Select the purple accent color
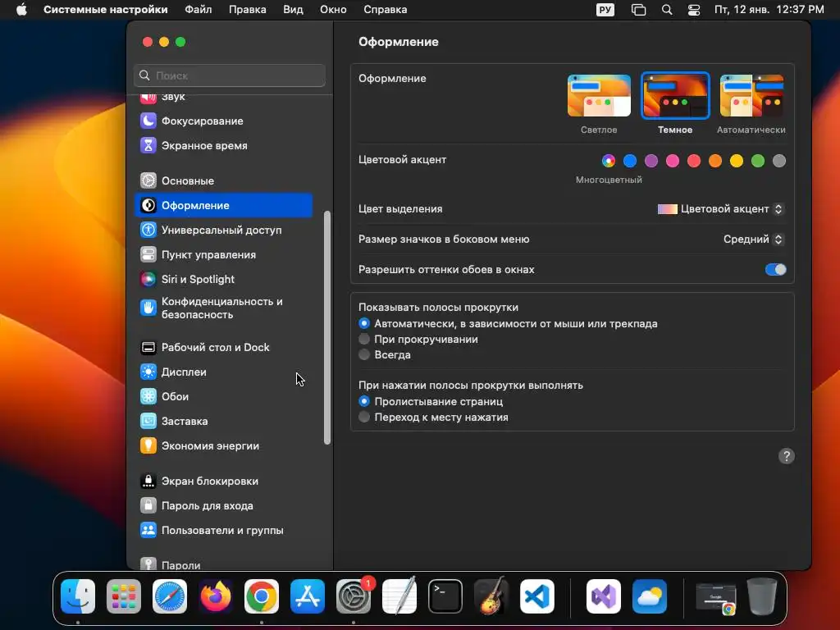The width and height of the screenshot is (840, 630). (x=651, y=161)
